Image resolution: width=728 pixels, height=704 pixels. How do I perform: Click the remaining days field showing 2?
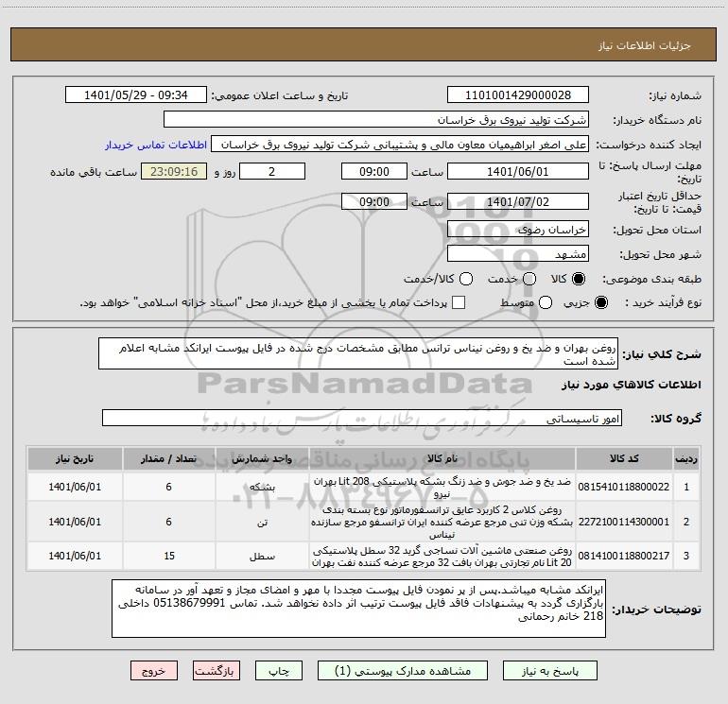pos(272,171)
